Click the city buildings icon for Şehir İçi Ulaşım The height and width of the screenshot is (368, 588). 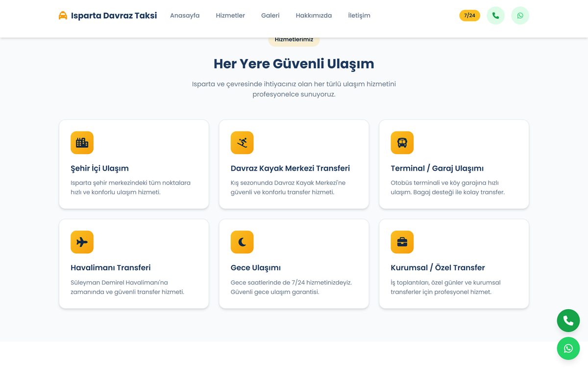tap(82, 143)
